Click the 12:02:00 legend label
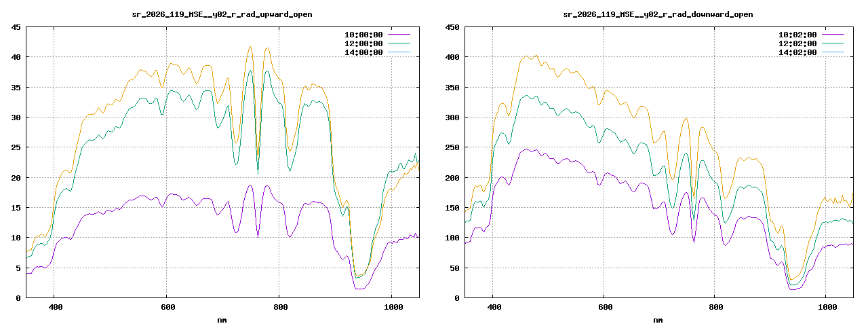 click(797, 43)
